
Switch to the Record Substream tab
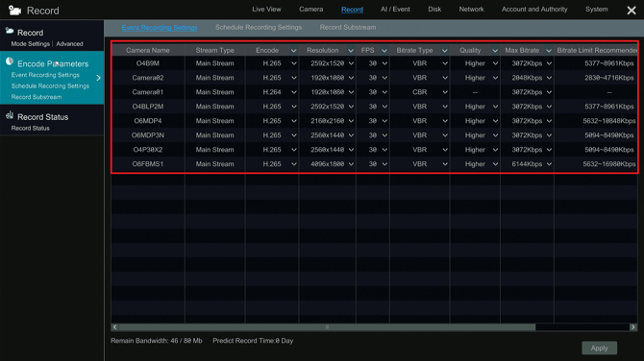tap(347, 28)
